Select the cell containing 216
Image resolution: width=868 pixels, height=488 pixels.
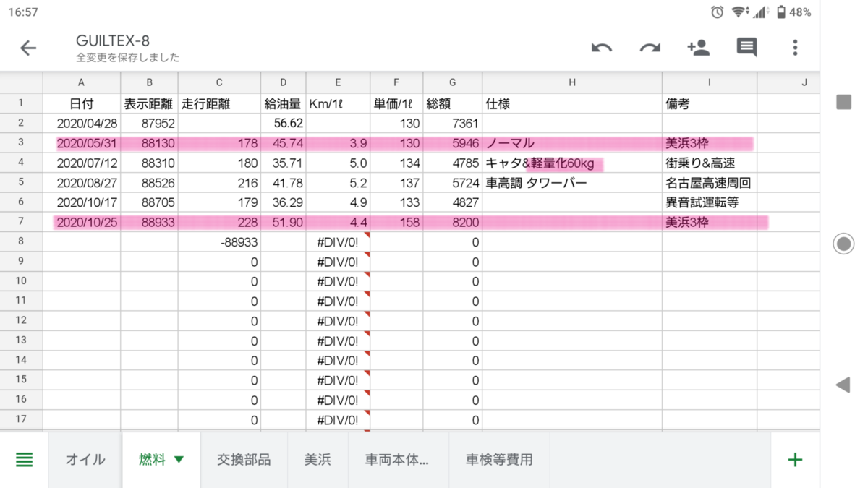click(x=220, y=183)
